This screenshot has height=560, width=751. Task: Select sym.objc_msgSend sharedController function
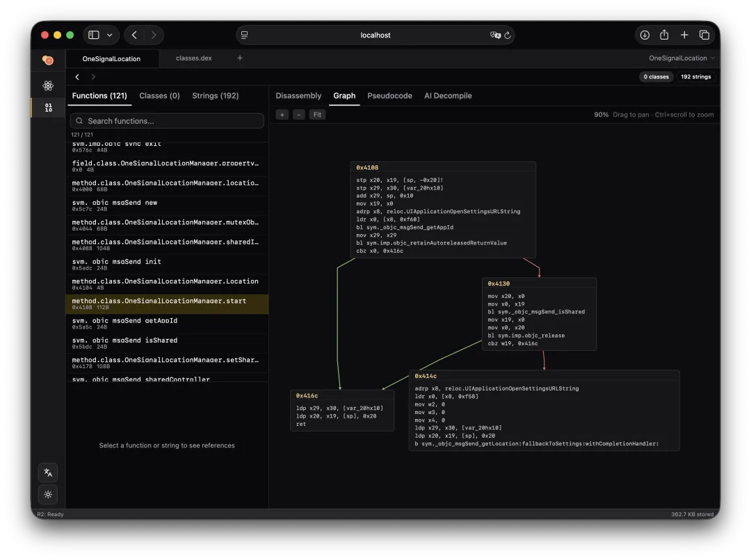[x=167, y=378]
